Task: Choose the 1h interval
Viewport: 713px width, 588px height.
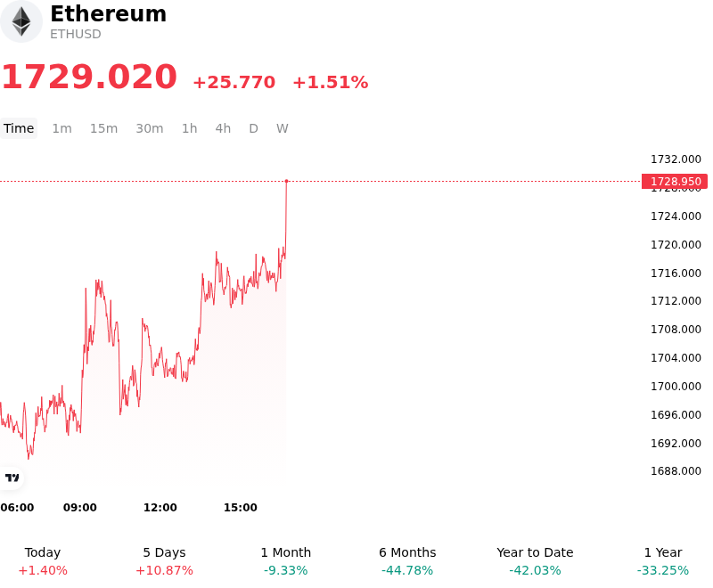Action: [190, 128]
